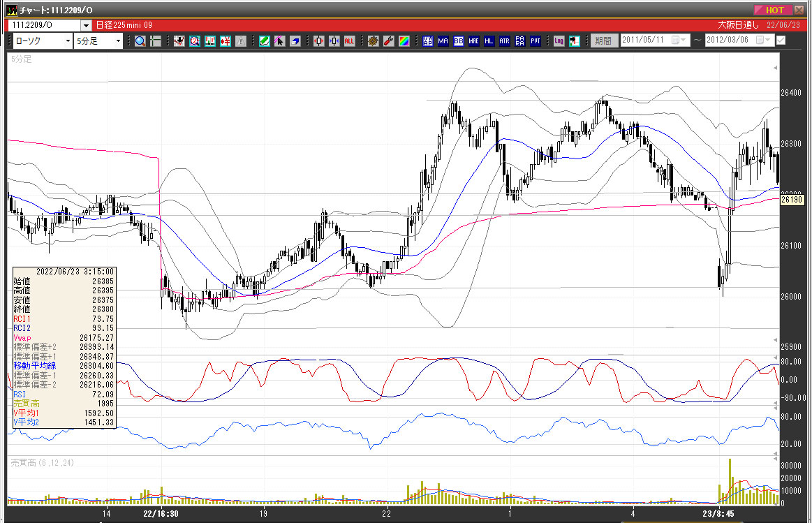Toggle the PARA parabolic indicator button

[520, 41]
